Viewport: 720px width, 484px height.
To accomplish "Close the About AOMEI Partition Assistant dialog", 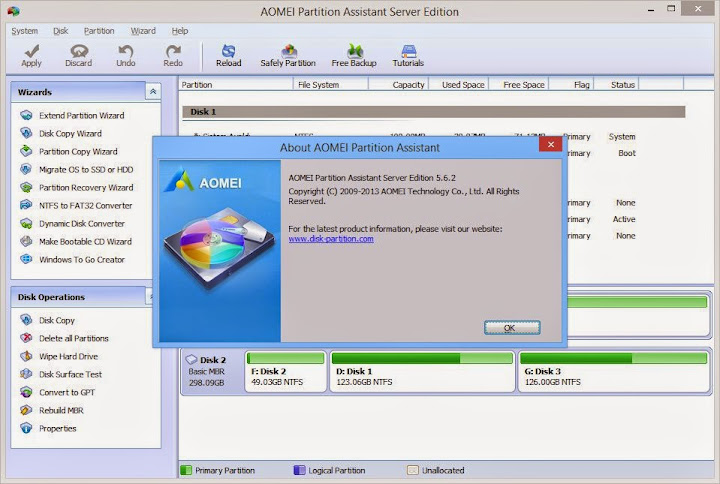I will click(551, 145).
